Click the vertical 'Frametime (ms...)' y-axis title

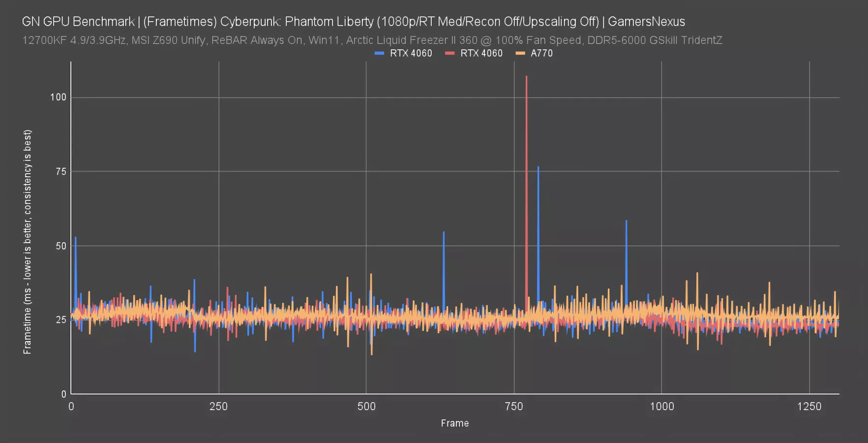click(x=28, y=242)
